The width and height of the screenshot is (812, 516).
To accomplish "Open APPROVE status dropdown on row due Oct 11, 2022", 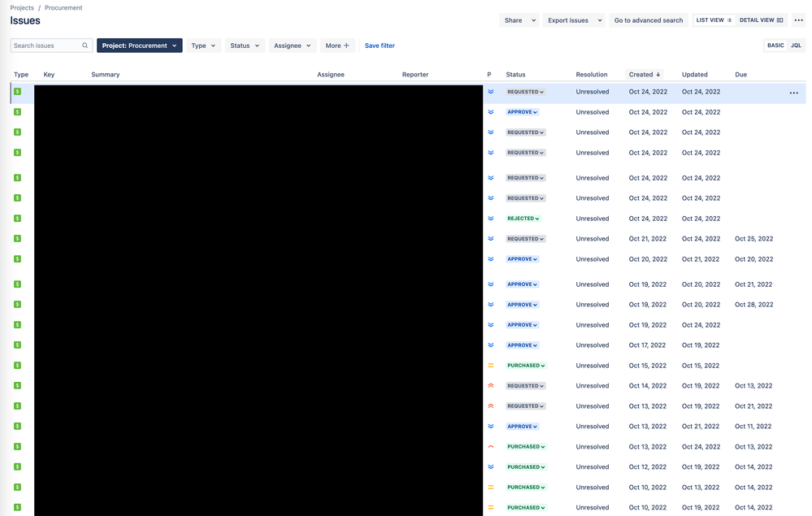I will [522, 427].
